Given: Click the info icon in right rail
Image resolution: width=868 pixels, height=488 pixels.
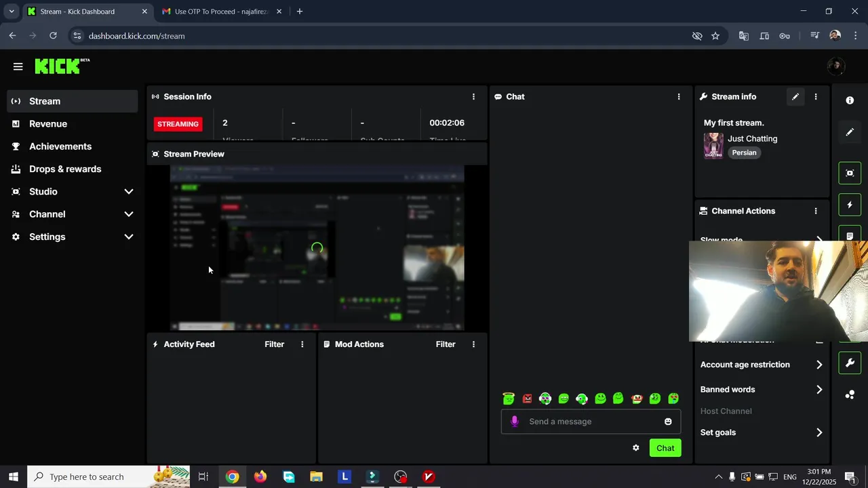Looking at the screenshot, I should (850, 100).
